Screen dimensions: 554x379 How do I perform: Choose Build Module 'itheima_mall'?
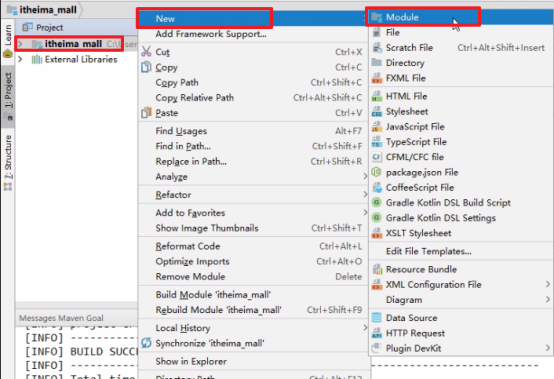pyautogui.click(x=253, y=295)
